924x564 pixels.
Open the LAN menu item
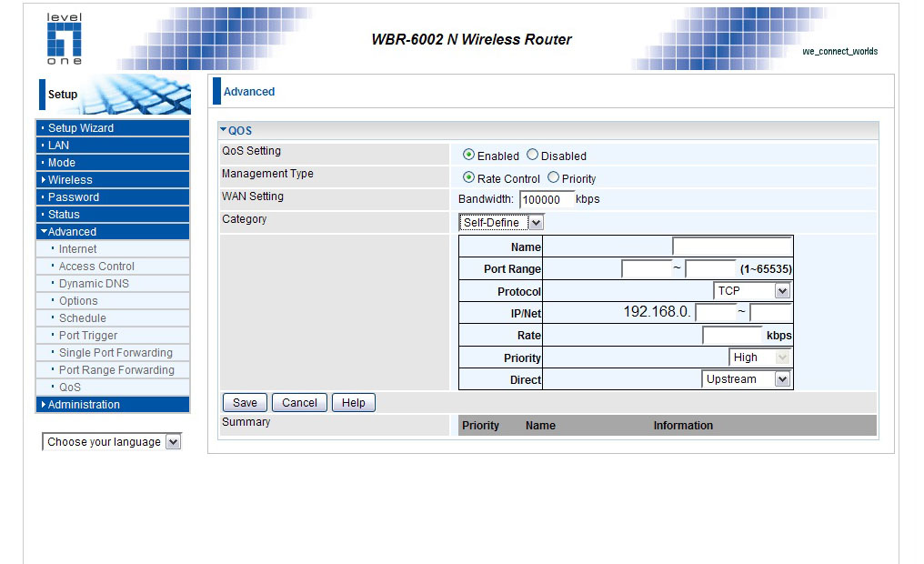(113, 145)
